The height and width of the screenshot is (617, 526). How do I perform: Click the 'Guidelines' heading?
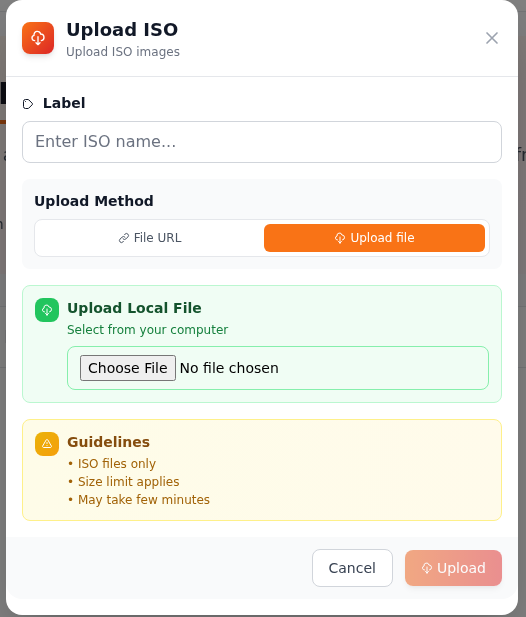(x=109, y=442)
